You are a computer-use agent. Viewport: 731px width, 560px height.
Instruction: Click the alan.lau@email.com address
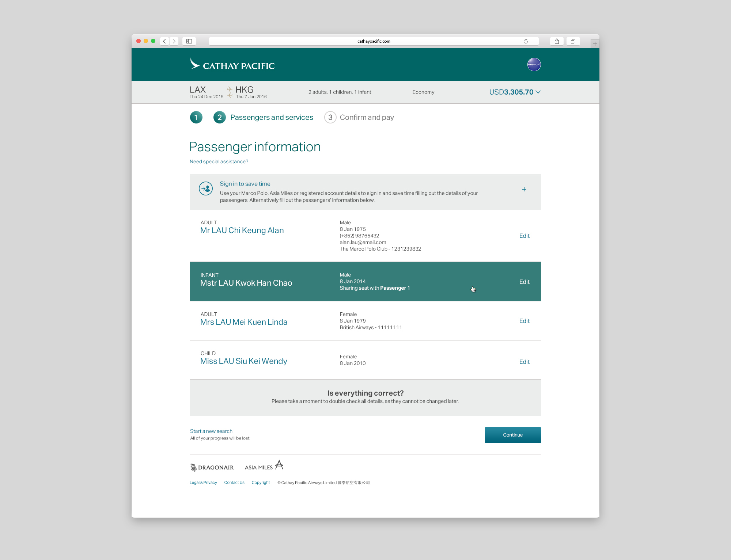click(363, 243)
